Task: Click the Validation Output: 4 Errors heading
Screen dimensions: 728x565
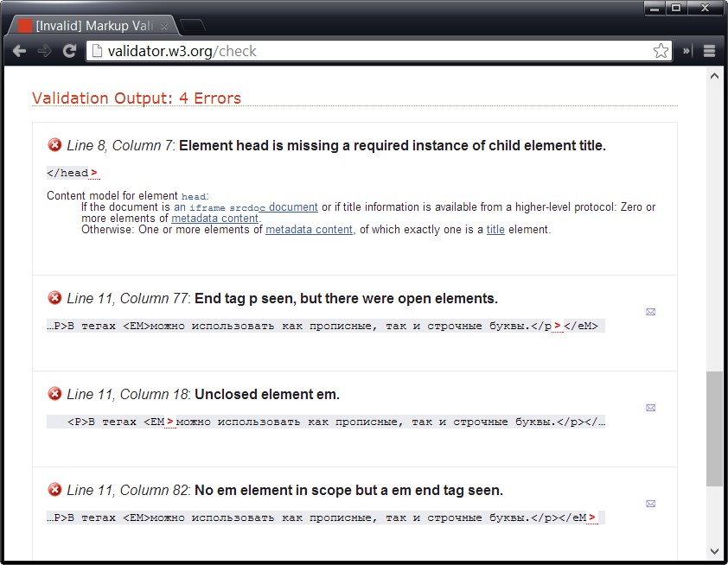Action: point(137,98)
